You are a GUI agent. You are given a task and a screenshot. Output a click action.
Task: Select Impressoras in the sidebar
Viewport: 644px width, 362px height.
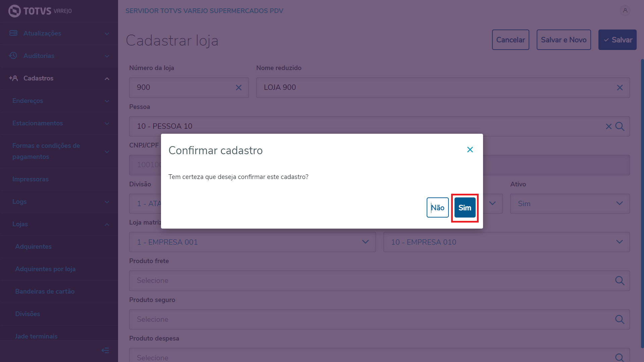coord(31,179)
